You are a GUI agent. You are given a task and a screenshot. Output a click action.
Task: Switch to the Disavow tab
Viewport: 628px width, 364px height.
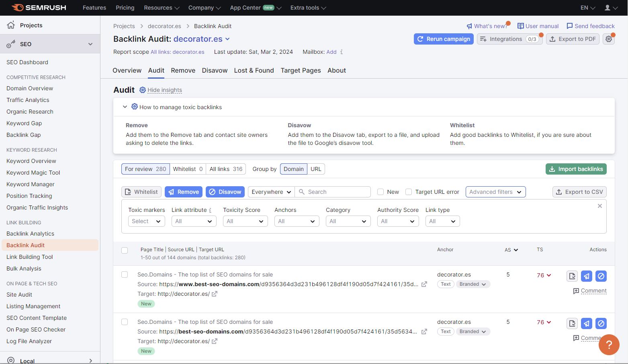click(x=215, y=70)
